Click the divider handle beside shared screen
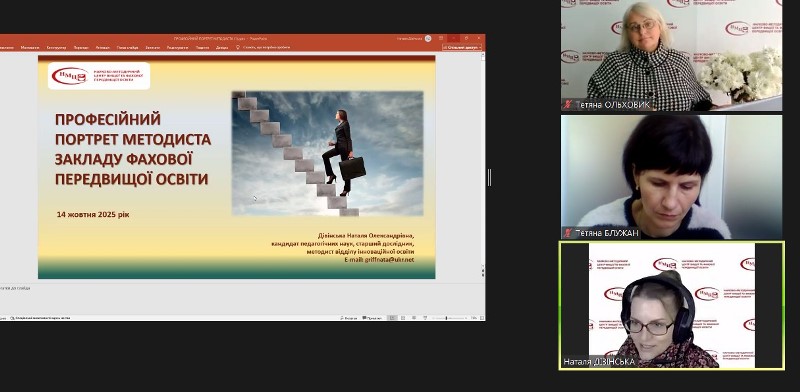The image size is (800, 392). [x=489, y=177]
